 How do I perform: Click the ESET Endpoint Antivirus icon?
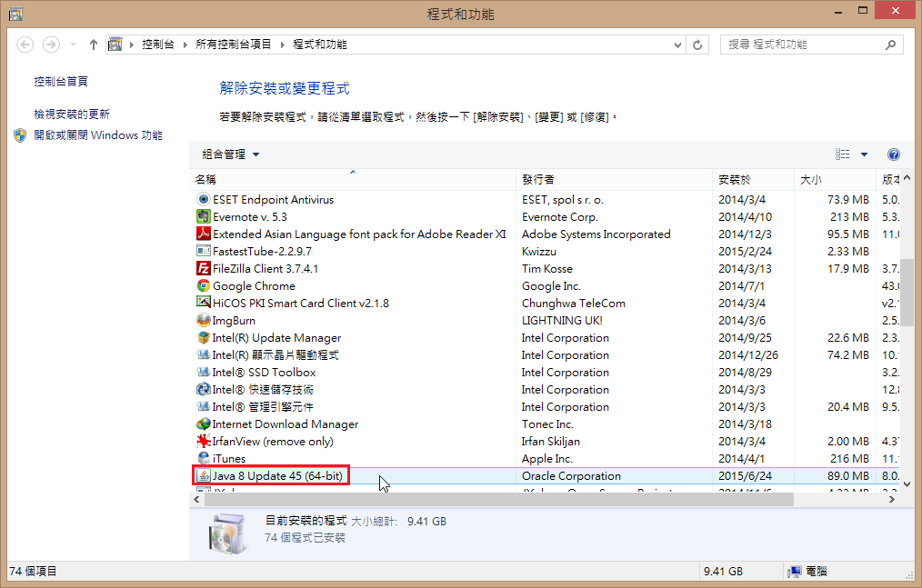tap(204, 199)
